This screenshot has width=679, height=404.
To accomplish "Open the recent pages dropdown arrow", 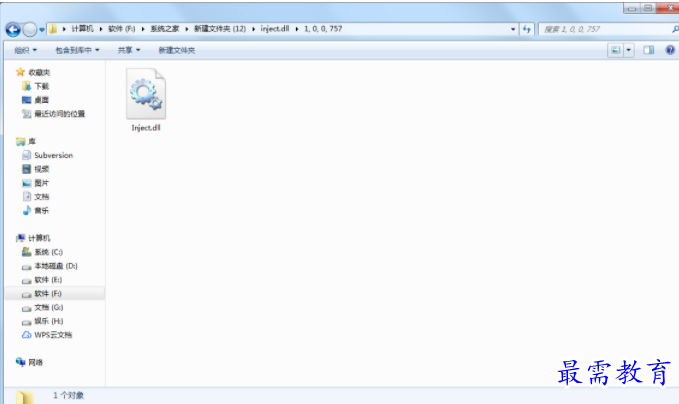I will pyautogui.click(x=42, y=30).
